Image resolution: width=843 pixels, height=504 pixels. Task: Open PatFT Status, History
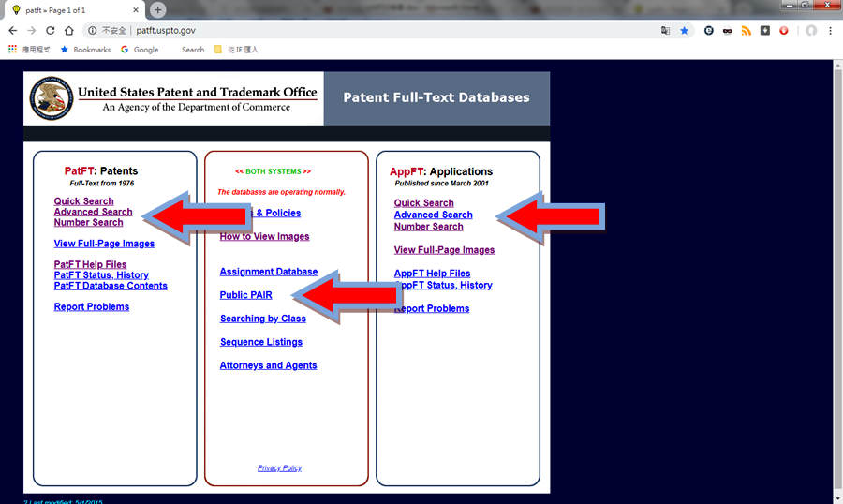[101, 274]
